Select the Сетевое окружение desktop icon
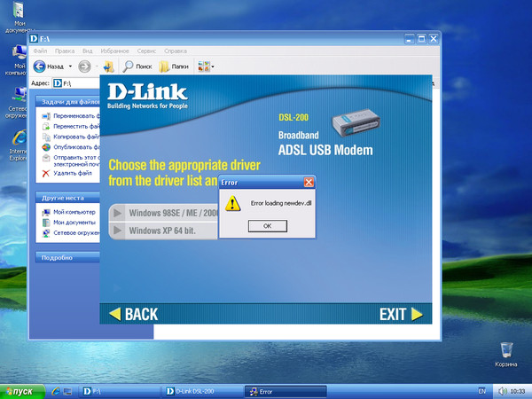Image resolution: width=532 pixels, height=399 pixels. pos(19,103)
